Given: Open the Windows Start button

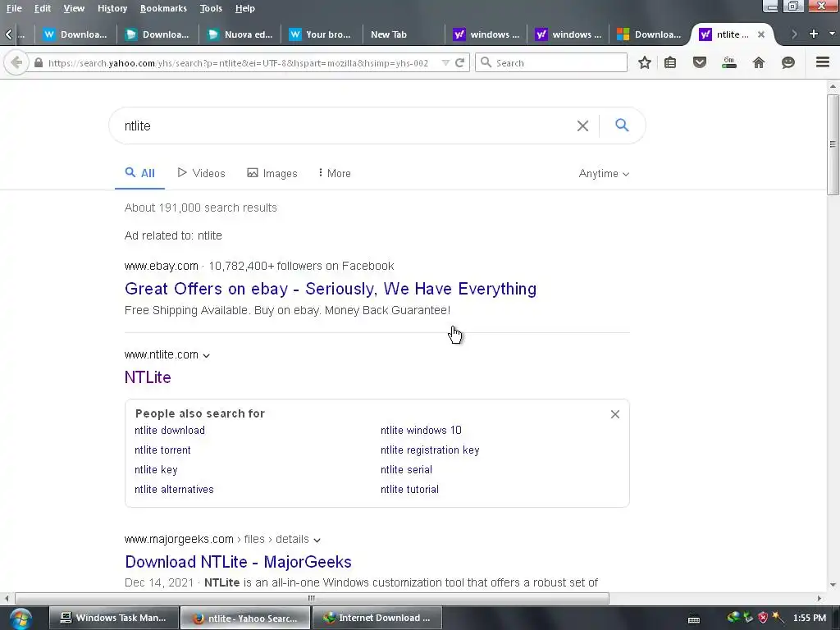Looking at the screenshot, I should (x=20, y=618).
